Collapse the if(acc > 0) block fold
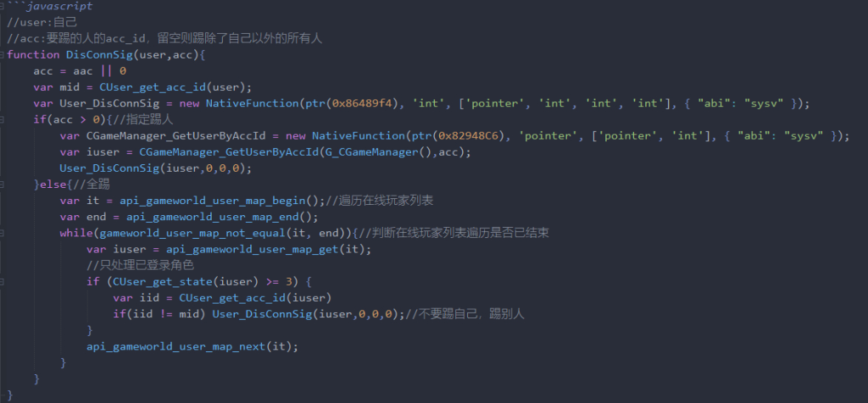 point(3,119)
